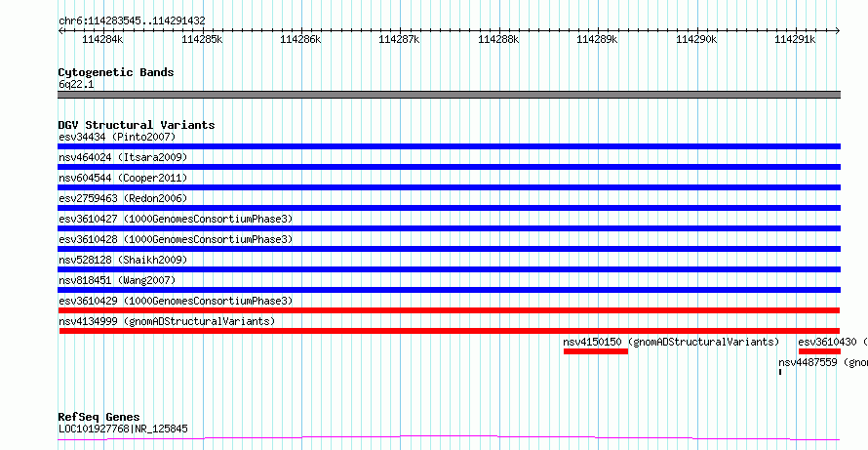Click the esv3610427 (1000GenomesConsortiumPhase3) label
This screenshot has width=868, height=450.
point(176,219)
